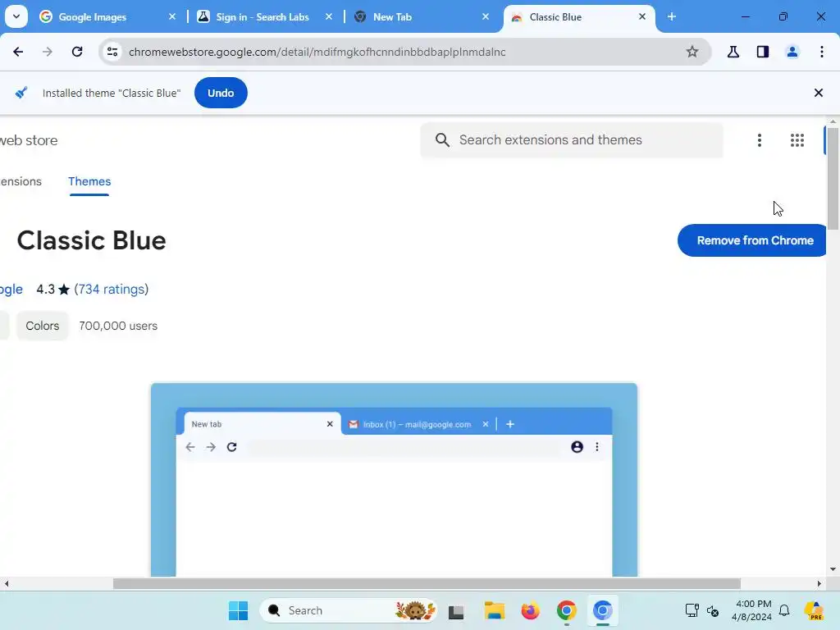Open the display cast tray icon
This screenshot has width=840, height=630.
(x=692, y=610)
